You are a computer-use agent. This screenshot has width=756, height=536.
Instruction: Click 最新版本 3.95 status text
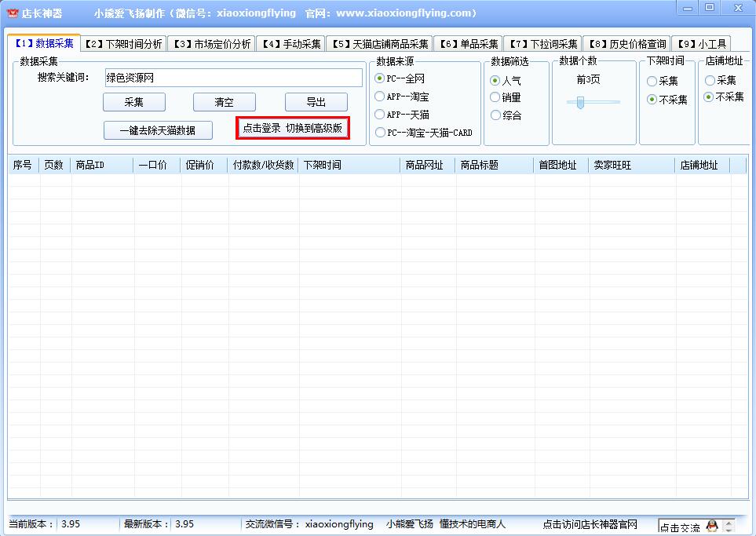click(159, 524)
